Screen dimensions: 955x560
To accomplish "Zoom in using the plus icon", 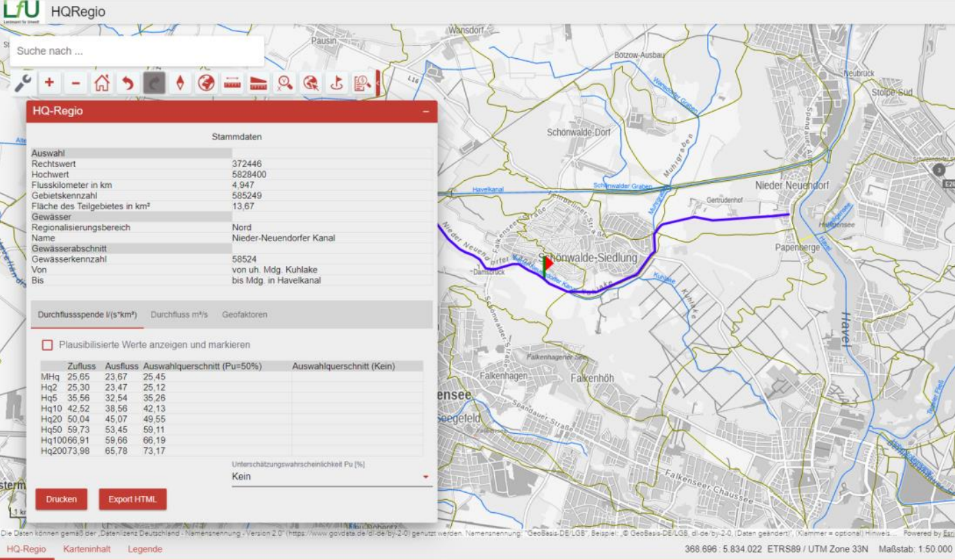I will pyautogui.click(x=49, y=83).
